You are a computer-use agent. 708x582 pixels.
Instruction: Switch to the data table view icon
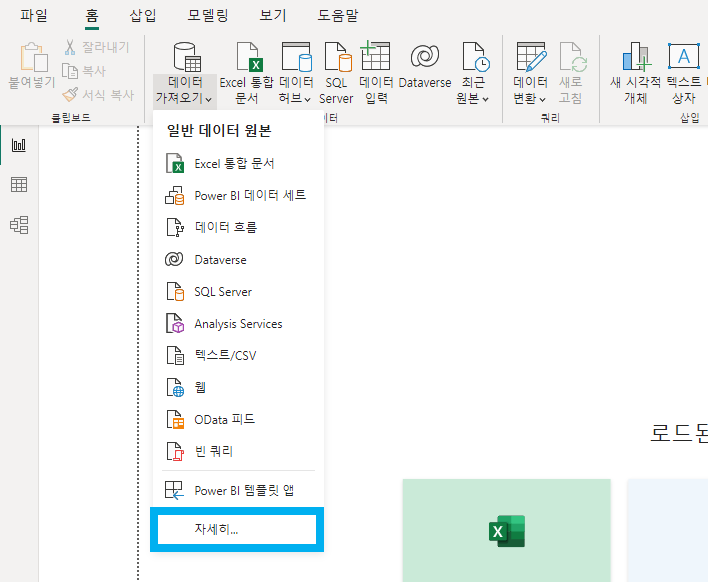coord(19,185)
